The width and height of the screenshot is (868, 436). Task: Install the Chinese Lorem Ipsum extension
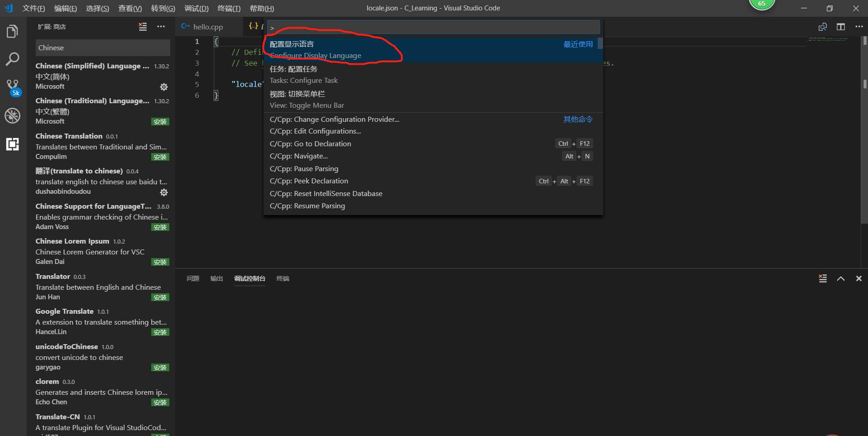160,262
